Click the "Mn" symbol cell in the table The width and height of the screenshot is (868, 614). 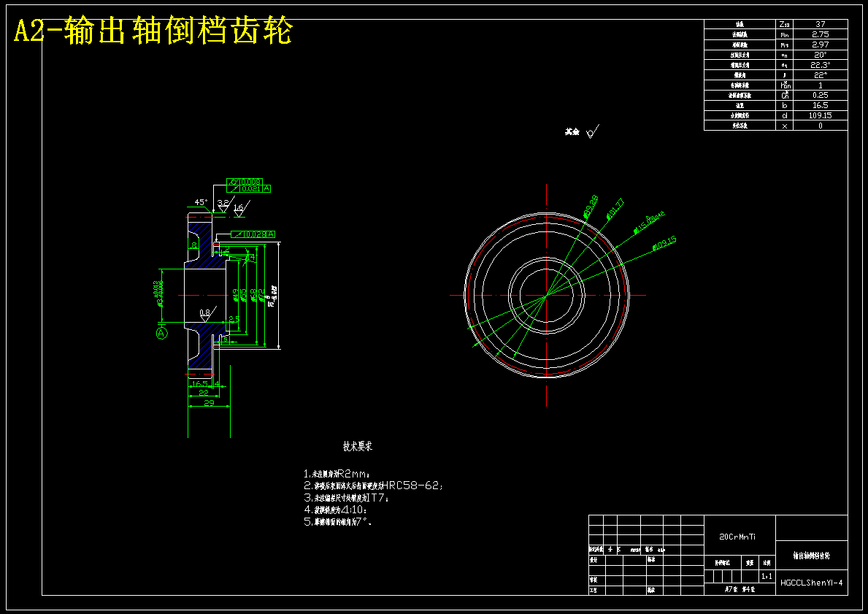(784, 34)
